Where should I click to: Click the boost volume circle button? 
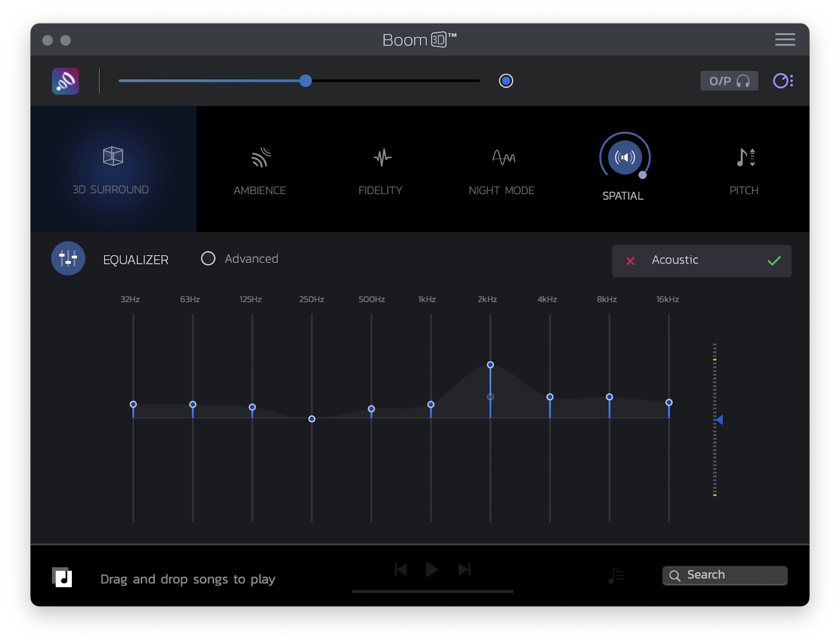click(506, 81)
